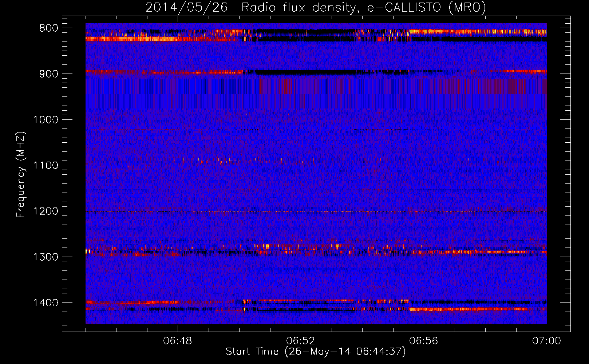Viewport: 589px width, 364px height.
Task: Click the 06:56 time axis label
Action: (x=424, y=341)
